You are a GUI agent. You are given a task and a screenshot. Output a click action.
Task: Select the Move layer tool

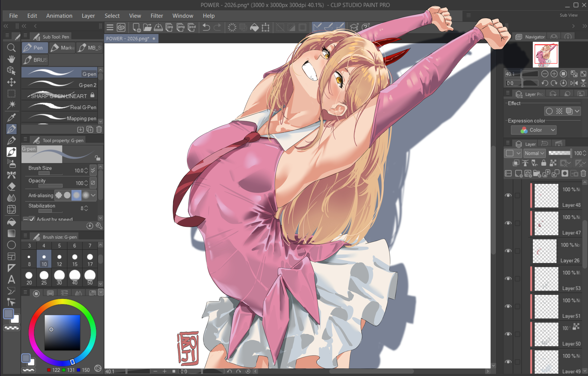[x=11, y=82]
